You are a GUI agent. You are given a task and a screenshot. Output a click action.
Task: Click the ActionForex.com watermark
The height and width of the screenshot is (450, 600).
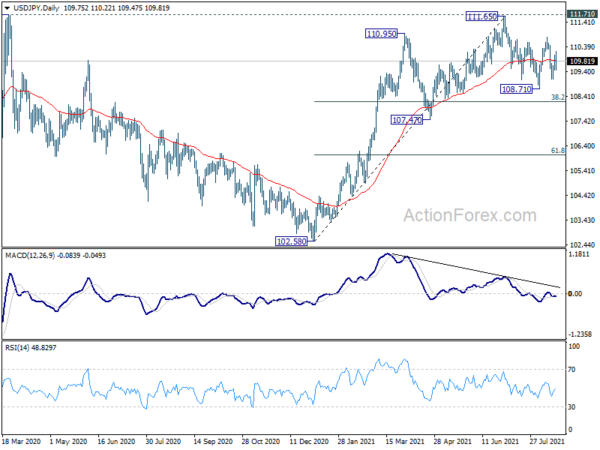(470, 215)
